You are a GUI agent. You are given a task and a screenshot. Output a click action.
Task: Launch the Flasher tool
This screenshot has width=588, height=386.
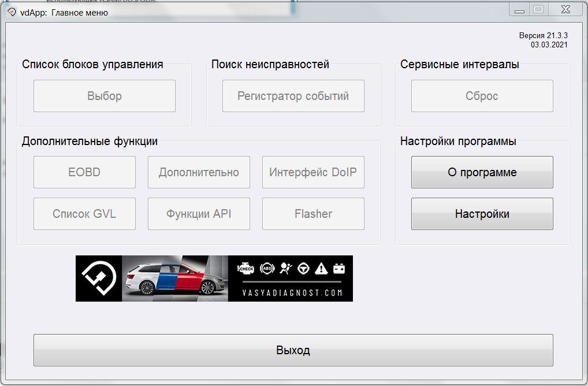pyautogui.click(x=313, y=214)
